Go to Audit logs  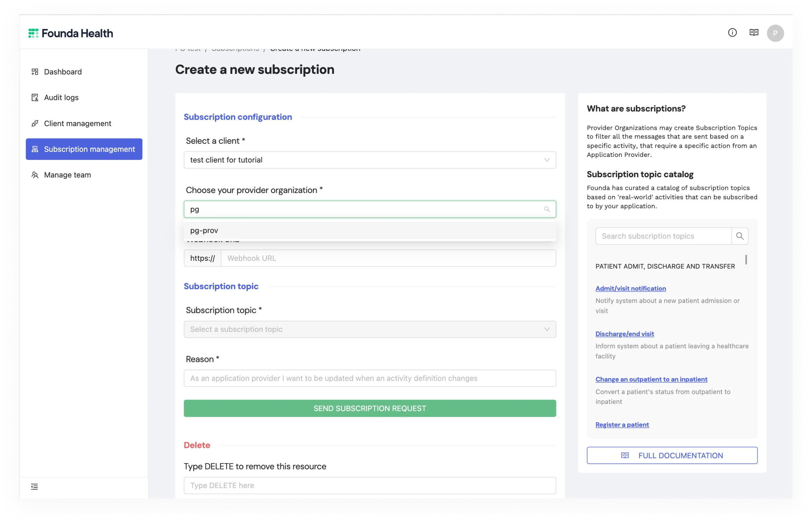84,97
